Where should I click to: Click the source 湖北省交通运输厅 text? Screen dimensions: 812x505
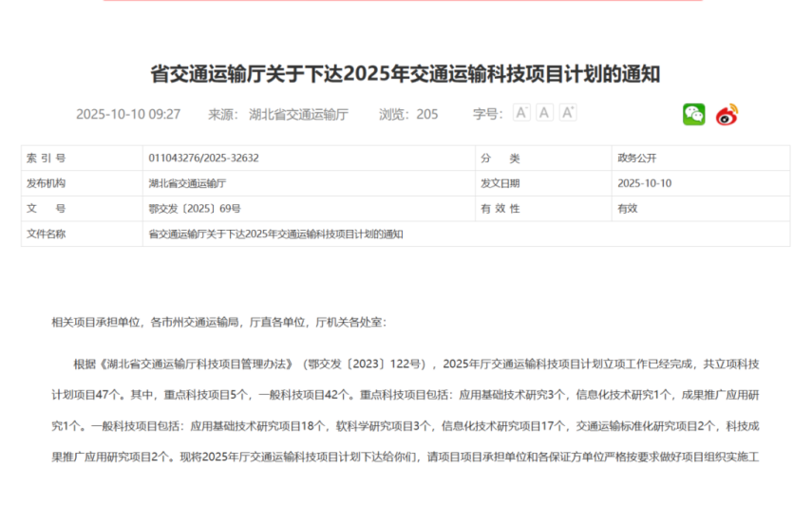[x=298, y=114]
